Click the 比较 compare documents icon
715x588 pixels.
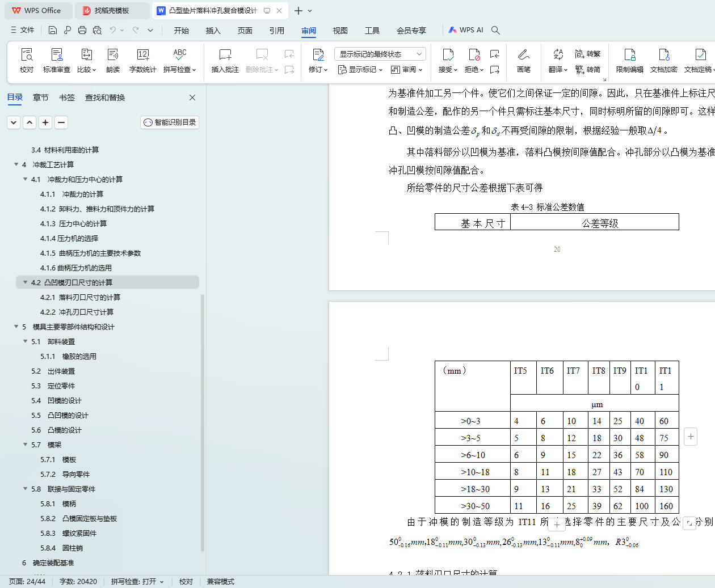87,61
